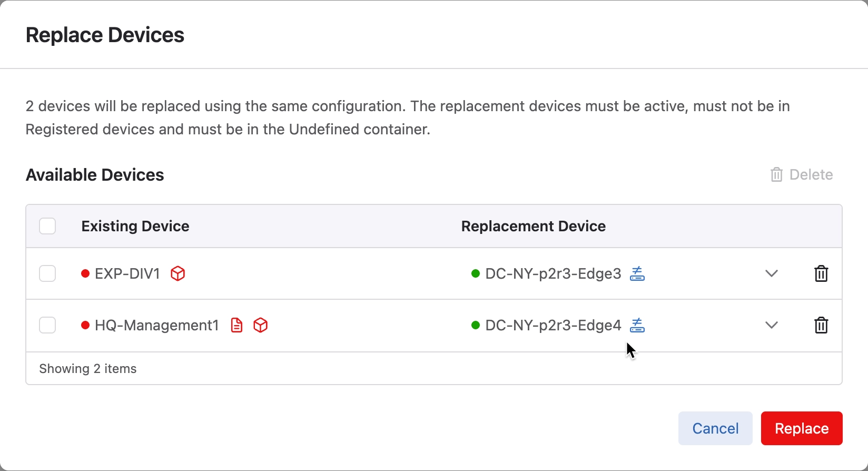Expand the DC-NY-p2r3-Edge3 replacement dropdown chevron
The image size is (868, 471).
tap(772, 273)
